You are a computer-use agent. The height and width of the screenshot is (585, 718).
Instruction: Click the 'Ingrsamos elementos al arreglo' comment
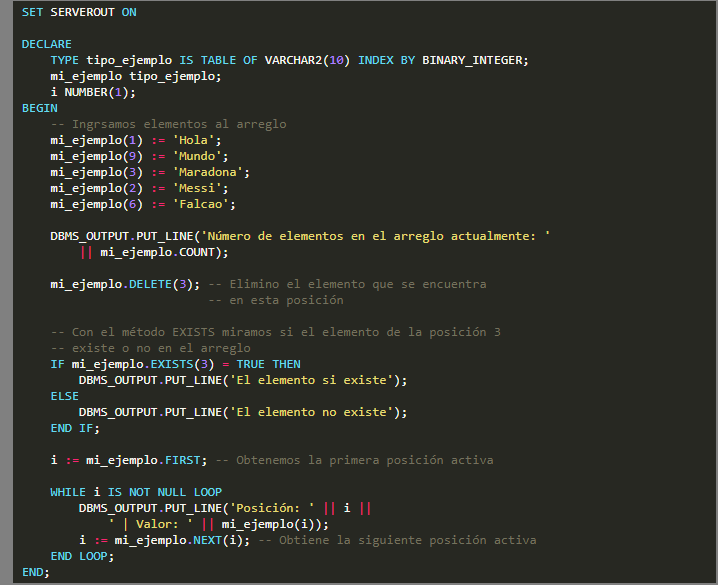(168, 124)
